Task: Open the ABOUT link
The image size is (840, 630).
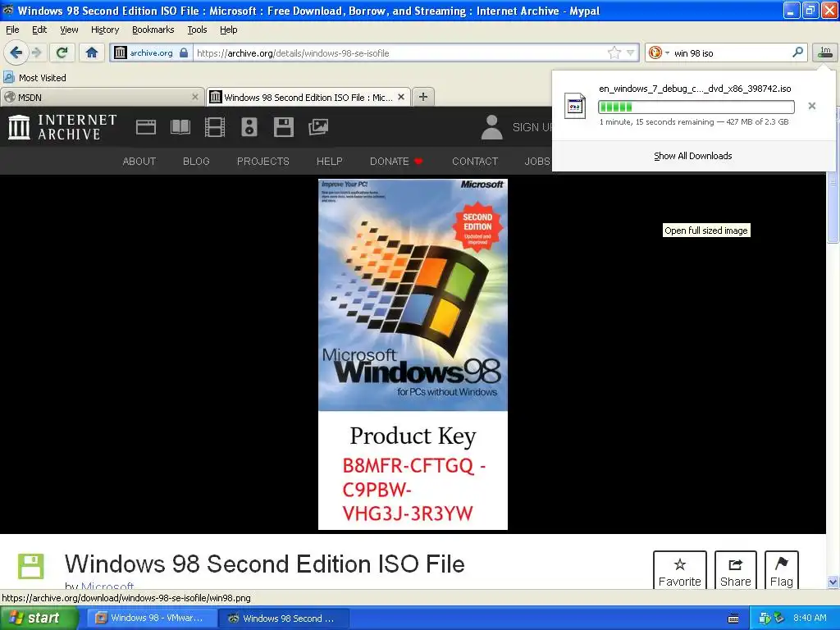Action: (x=139, y=162)
